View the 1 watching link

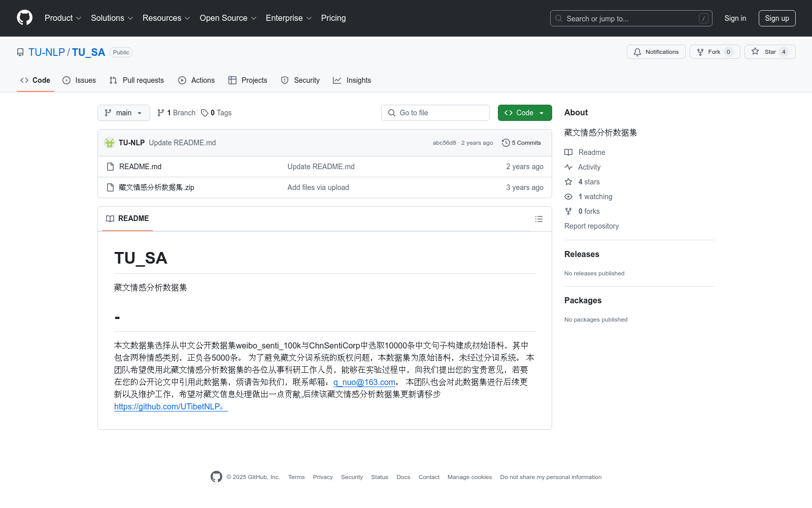pyautogui.click(x=589, y=197)
